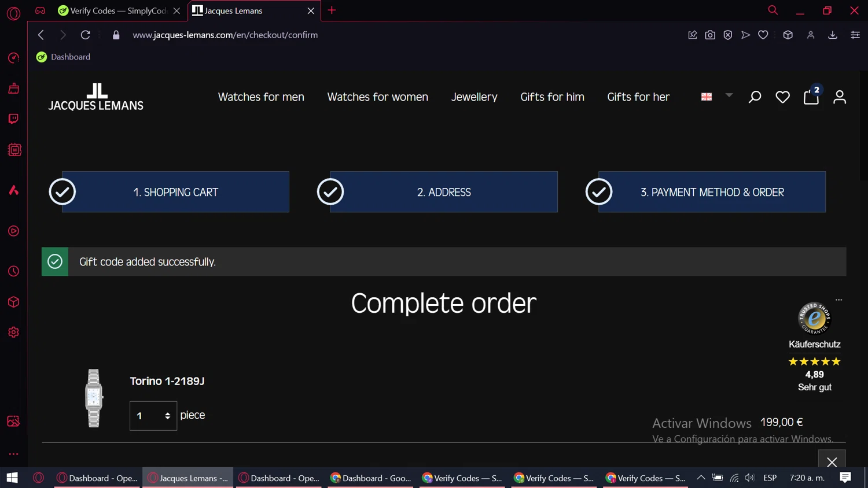Open Gifts for her menu

coord(638,97)
